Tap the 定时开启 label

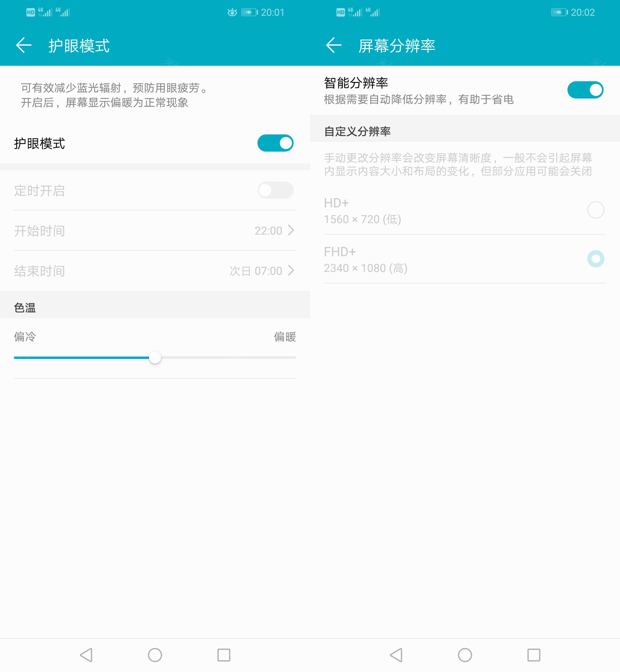[40, 191]
